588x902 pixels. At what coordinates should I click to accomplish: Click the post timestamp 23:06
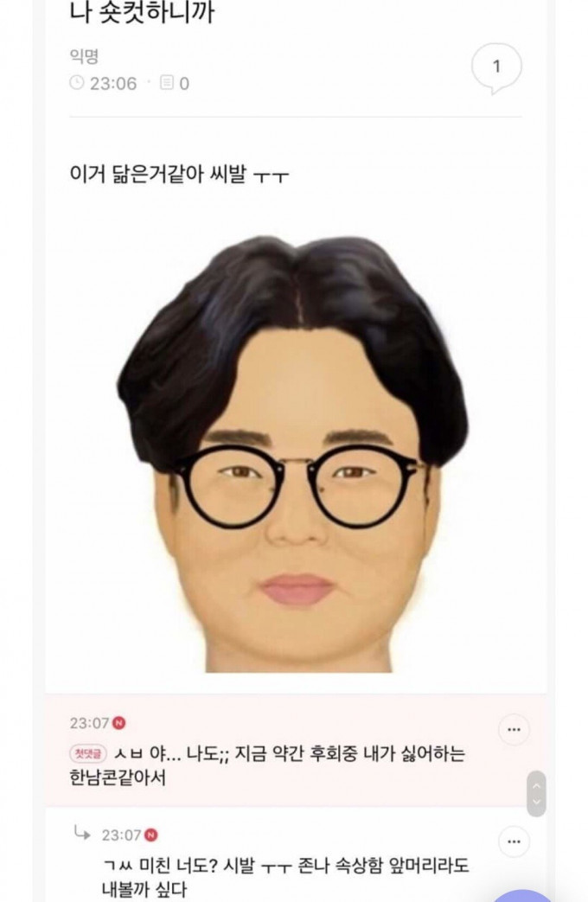click(112, 83)
